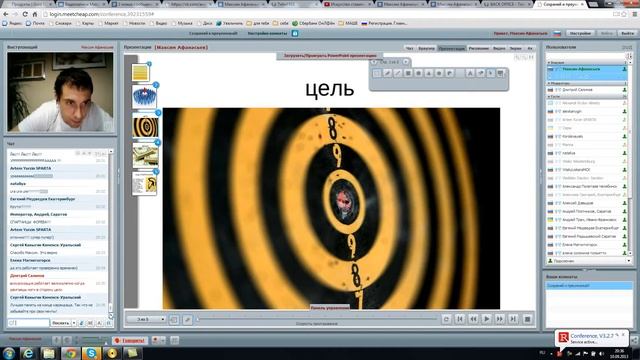
Task: Open Skype from the taskbar
Action: (x=91, y=353)
